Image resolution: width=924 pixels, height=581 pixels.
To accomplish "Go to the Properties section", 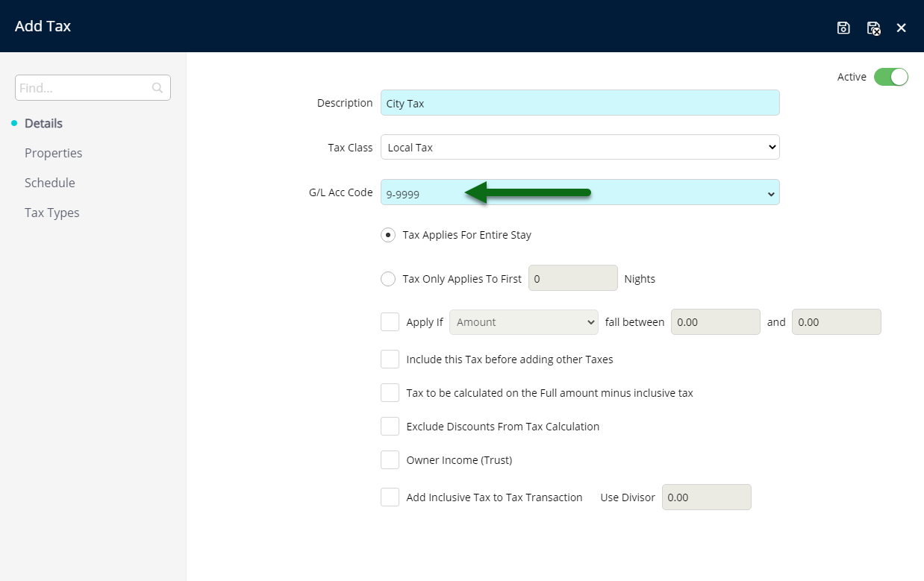I will tap(53, 153).
